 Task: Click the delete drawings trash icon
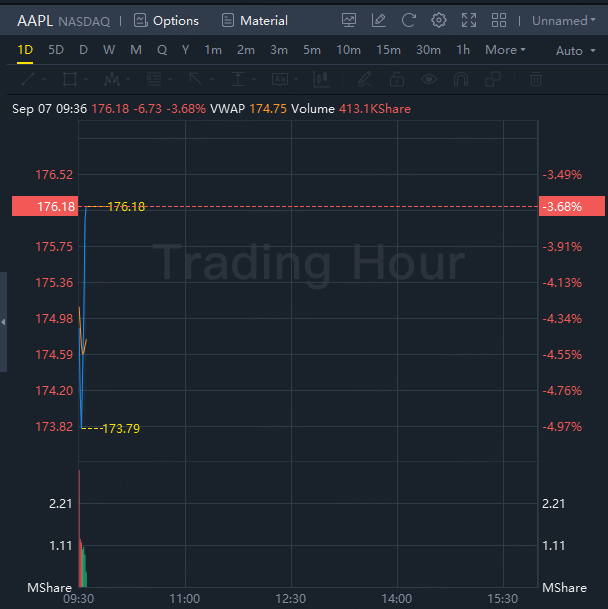pyautogui.click(x=536, y=79)
